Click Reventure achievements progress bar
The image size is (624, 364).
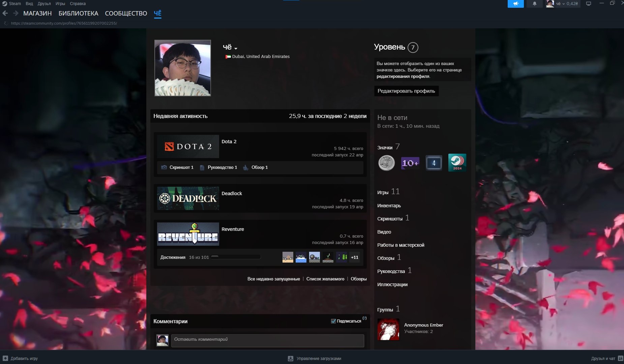(235, 257)
